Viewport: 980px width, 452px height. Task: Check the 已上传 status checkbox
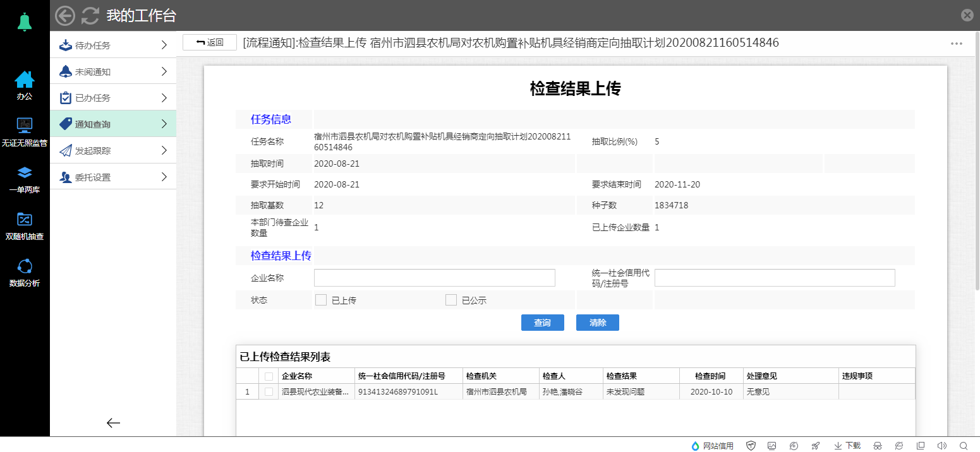click(321, 300)
